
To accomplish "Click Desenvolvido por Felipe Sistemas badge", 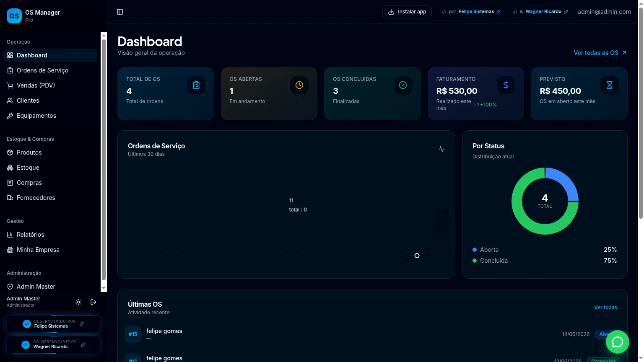I will point(53,324).
